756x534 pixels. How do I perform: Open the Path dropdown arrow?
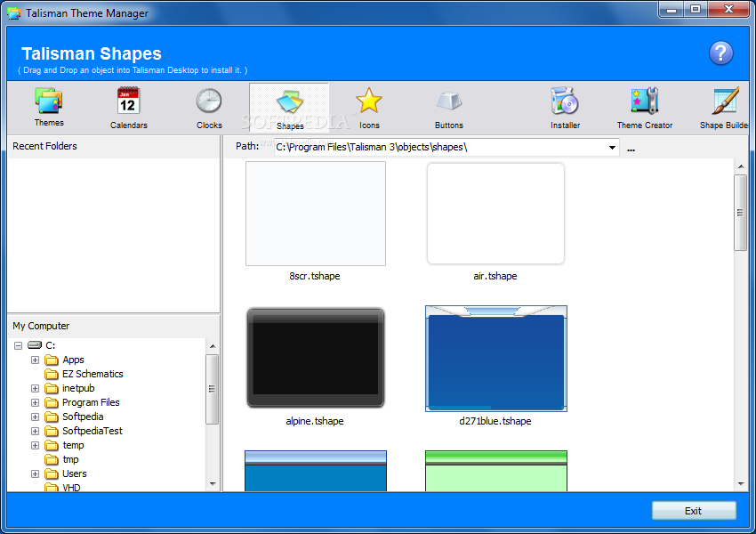click(x=612, y=147)
